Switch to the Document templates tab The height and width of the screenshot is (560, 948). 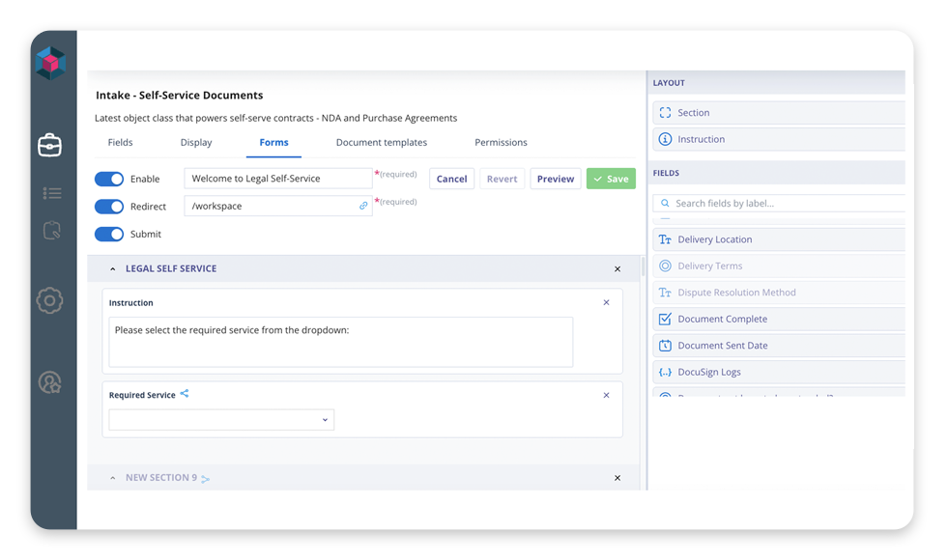click(381, 143)
